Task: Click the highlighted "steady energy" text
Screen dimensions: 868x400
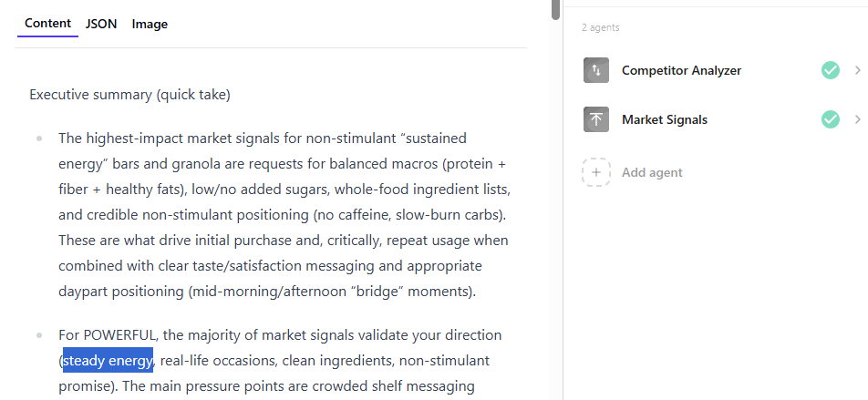Action: click(108, 361)
